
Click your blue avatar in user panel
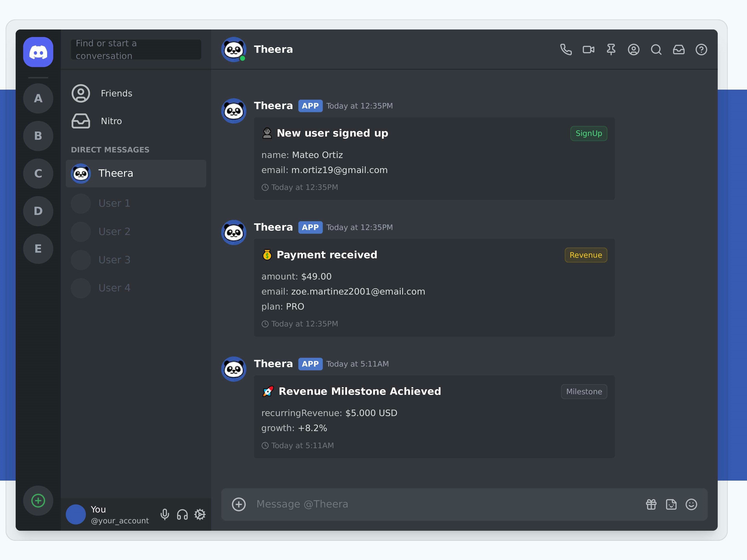(x=76, y=514)
